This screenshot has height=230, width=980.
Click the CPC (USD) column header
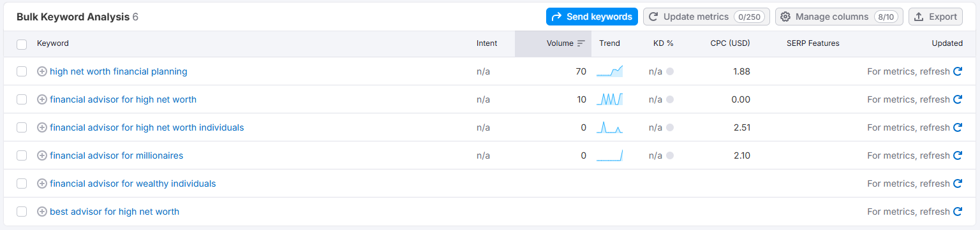(731, 43)
